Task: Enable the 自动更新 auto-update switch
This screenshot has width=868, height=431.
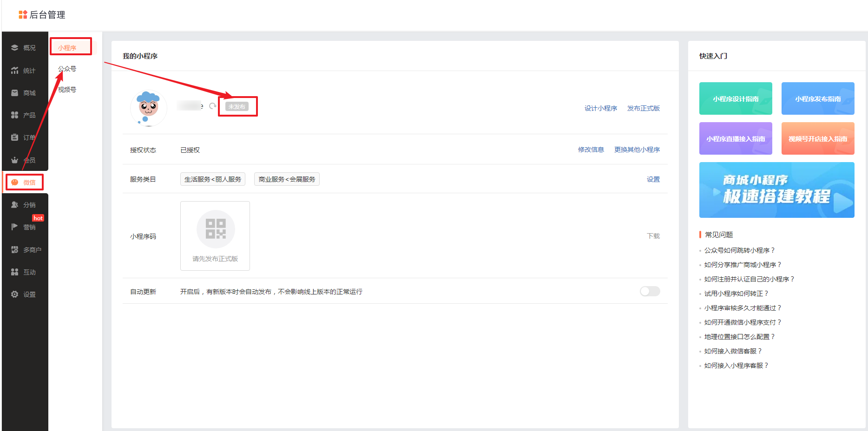Action: [650, 291]
